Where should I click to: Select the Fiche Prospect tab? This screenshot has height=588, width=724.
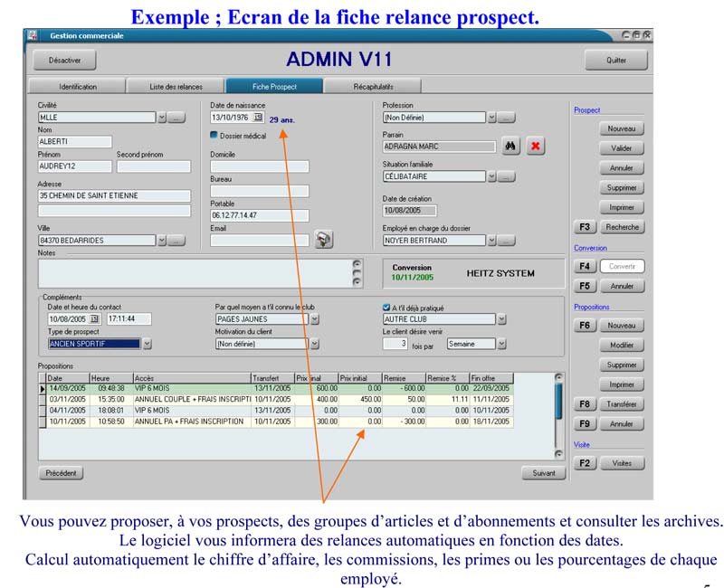(x=274, y=86)
